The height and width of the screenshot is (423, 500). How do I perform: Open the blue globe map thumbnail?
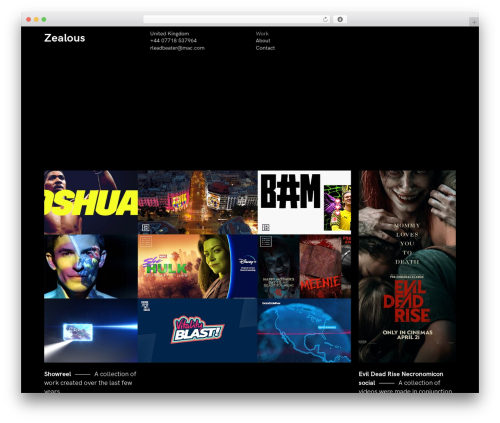pos(304,330)
